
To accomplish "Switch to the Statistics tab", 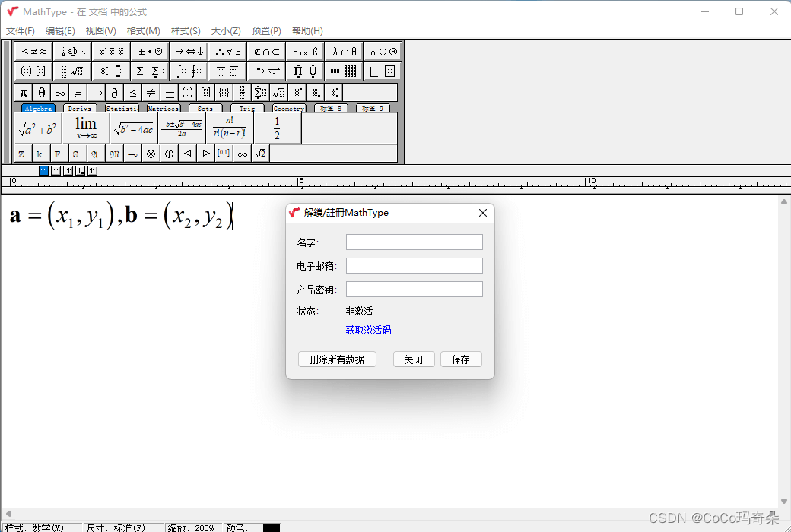I will (x=122, y=109).
